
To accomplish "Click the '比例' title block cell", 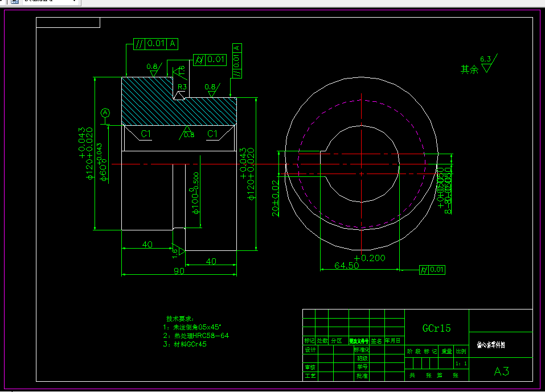I will pyautogui.click(x=461, y=352).
